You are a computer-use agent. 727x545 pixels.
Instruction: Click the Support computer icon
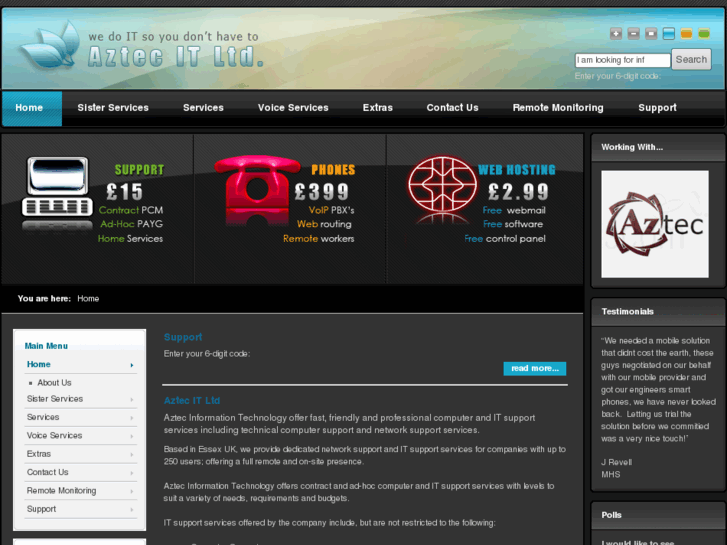(x=57, y=192)
